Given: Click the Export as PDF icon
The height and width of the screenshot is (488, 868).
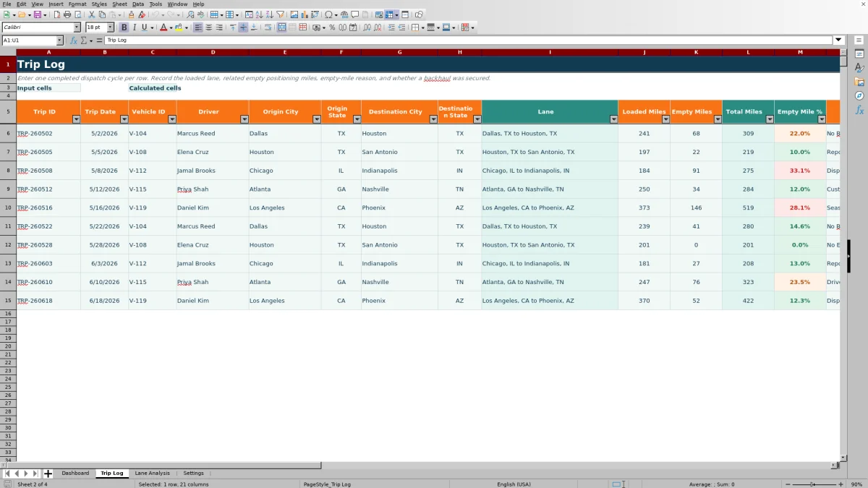Looking at the screenshot, I should point(56,14).
